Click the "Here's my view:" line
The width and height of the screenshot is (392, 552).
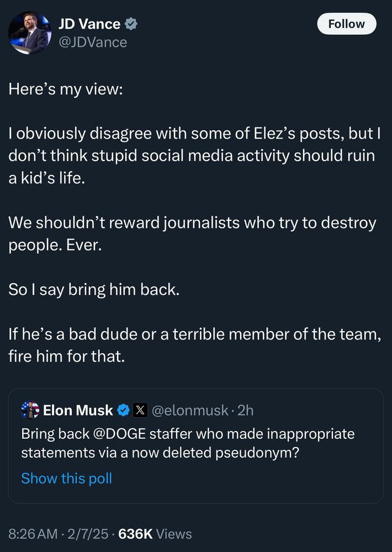tap(65, 90)
